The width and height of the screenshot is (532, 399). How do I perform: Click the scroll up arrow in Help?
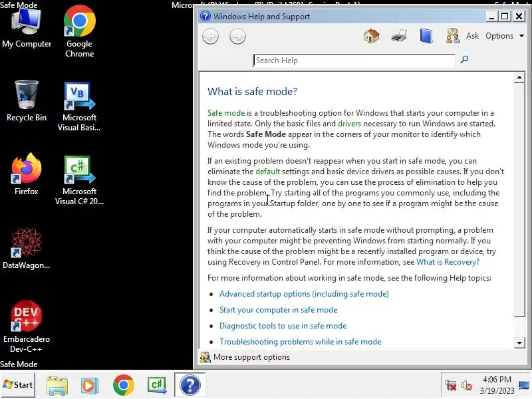(519, 77)
